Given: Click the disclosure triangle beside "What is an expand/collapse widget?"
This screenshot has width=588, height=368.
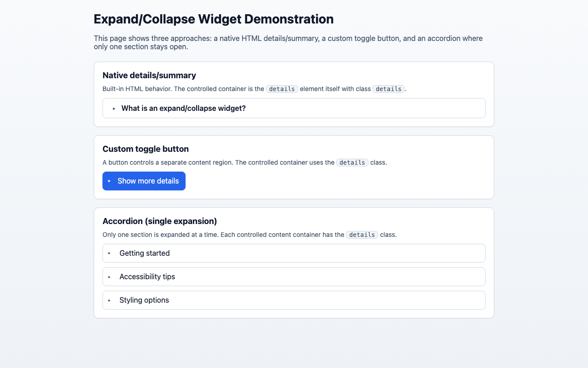Looking at the screenshot, I should (113, 109).
